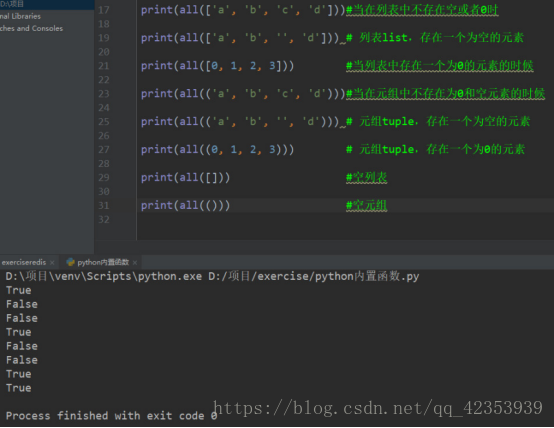
Task: Click code print(all([0, 1, 2, 3]))
Action: tap(217, 66)
